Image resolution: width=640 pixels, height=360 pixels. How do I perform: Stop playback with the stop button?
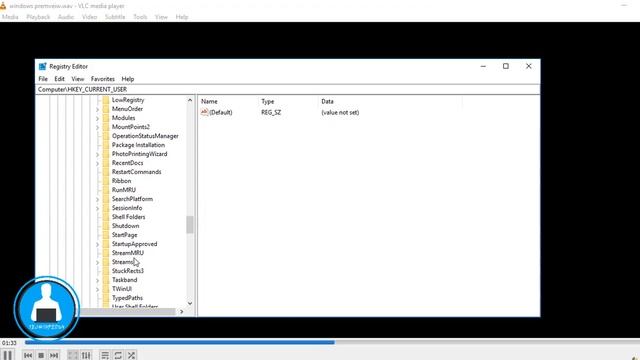coord(41,356)
